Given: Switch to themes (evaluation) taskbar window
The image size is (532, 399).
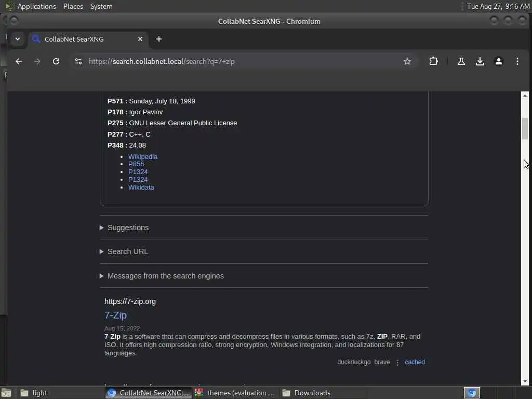Looking at the screenshot, I should 236,393.
